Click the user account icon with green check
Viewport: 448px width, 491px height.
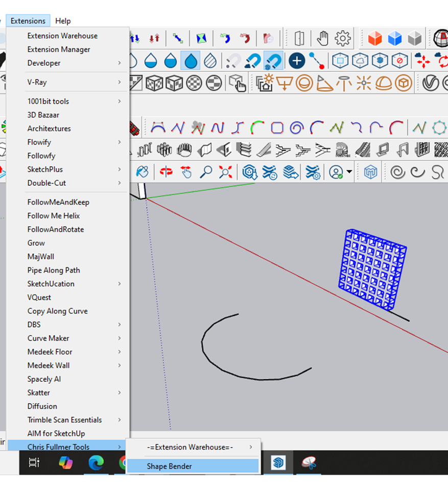[x=336, y=172]
